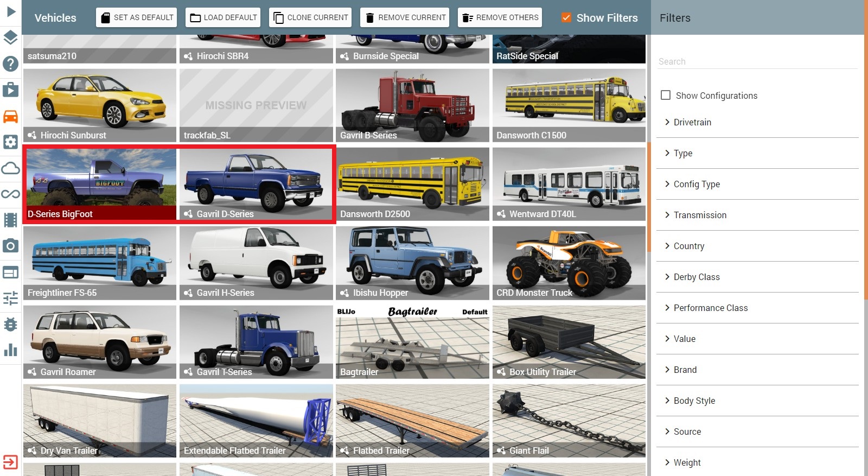Image resolution: width=868 pixels, height=476 pixels.
Task: Uncheck the Show Filters checkbox
Action: 566,17
